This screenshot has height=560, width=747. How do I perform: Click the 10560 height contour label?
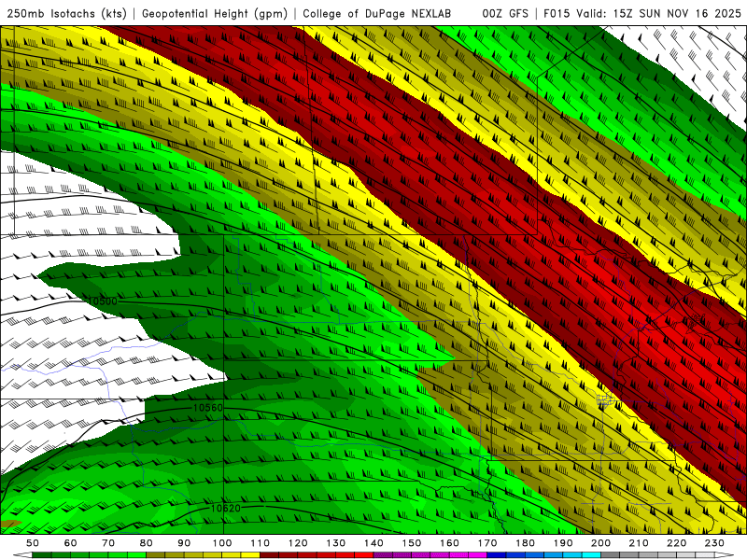[x=207, y=408]
